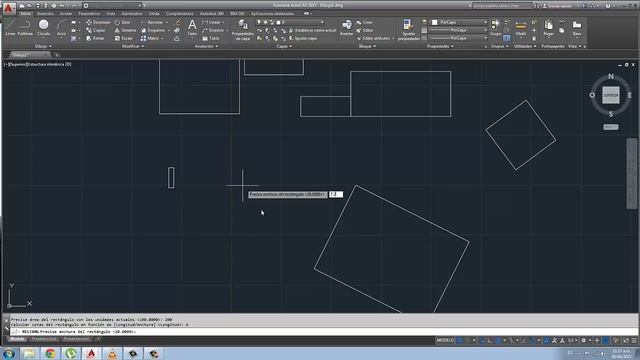Switch to the Complementos ribbon tab
This screenshot has width=640, height=360.
[180, 13]
